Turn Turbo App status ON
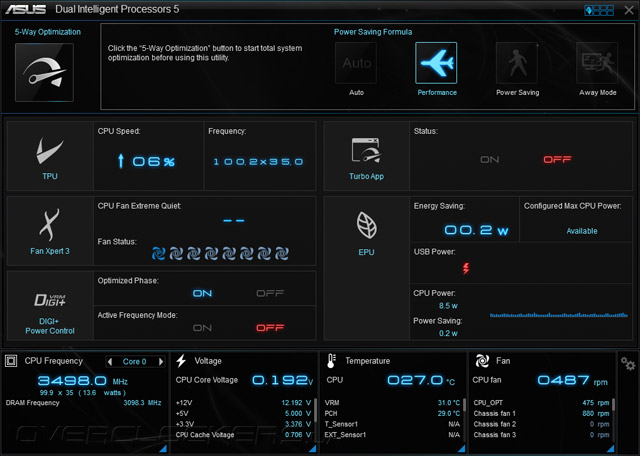This screenshot has width=640, height=456. pos(489,160)
